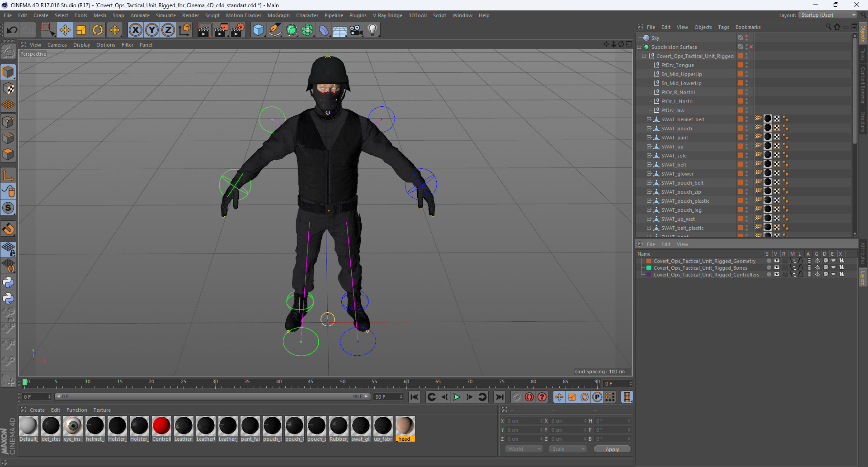Play the animation forward
Screen dimensions: 868x467
click(x=457, y=397)
